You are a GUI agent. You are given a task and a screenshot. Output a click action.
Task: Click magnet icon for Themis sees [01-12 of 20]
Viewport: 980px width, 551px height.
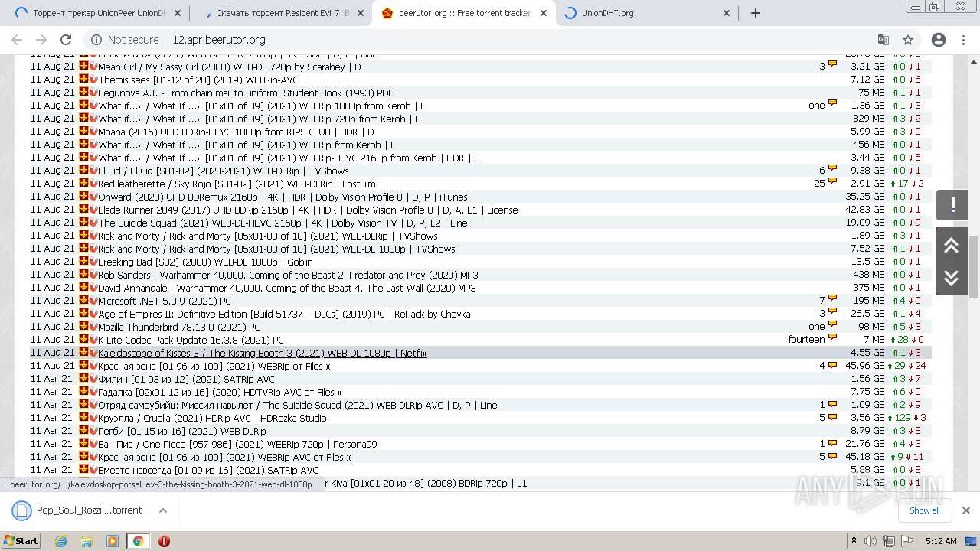click(93, 79)
